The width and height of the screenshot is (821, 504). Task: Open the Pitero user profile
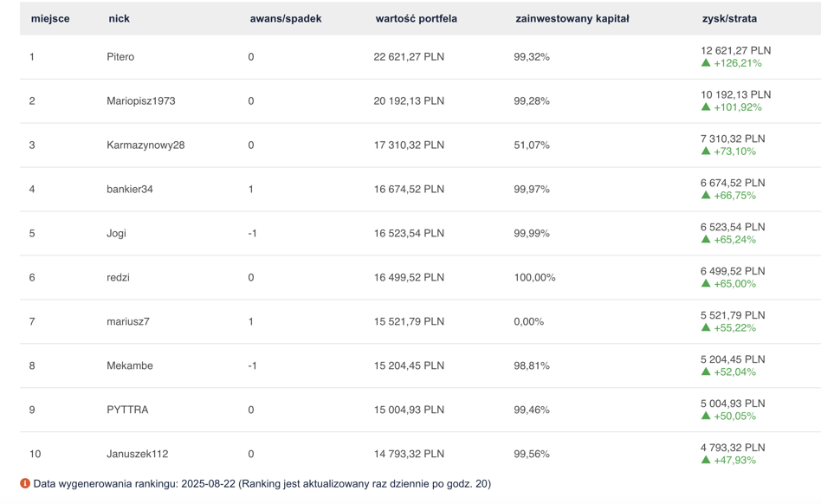(120, 56)
